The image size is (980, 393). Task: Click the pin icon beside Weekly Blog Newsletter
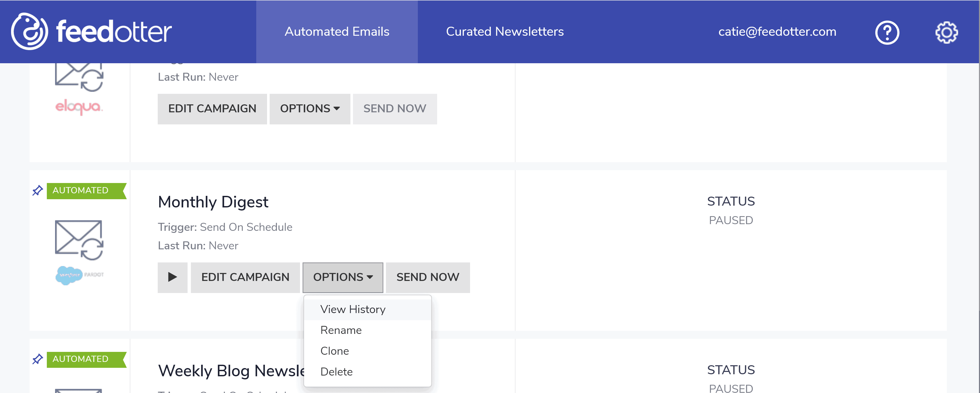pos(38,359)
